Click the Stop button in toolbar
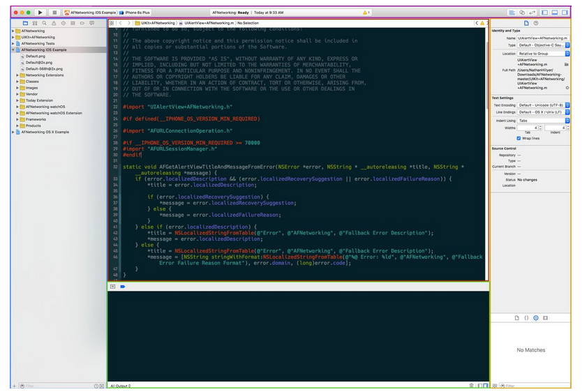Image resolution: width=582 pixels, height=392 pixels. tap(54, 13)
